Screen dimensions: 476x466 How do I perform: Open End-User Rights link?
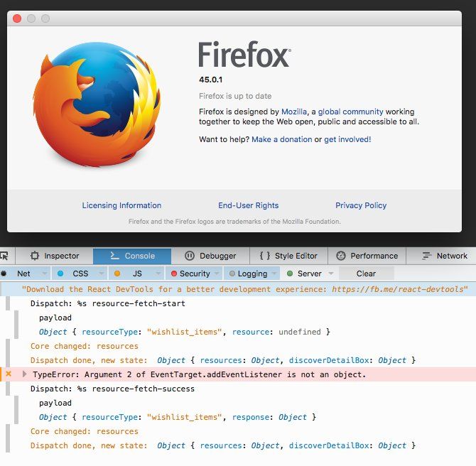pyautogui.click(x=249, y=205)
